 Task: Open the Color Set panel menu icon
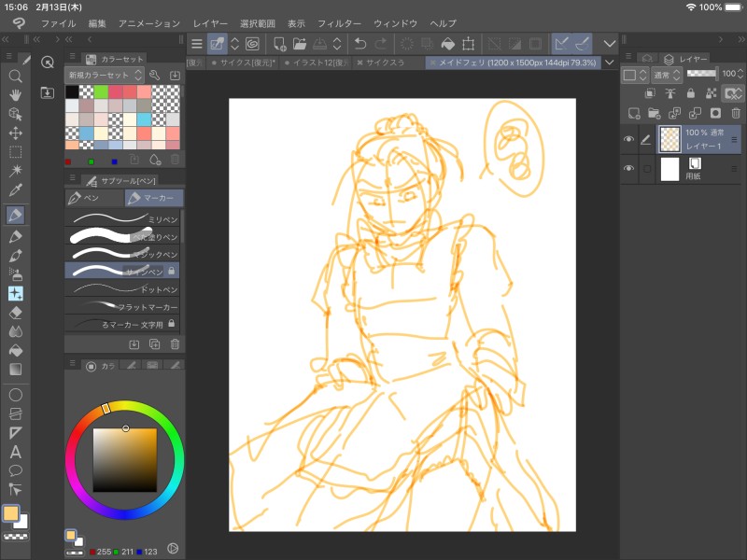coord(73,57)
